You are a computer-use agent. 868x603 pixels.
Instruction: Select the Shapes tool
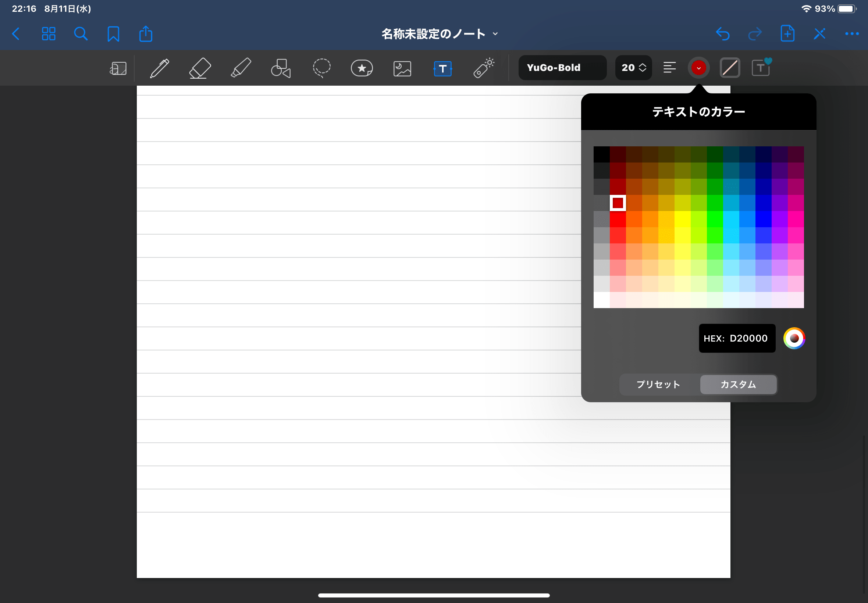[281, 68]
